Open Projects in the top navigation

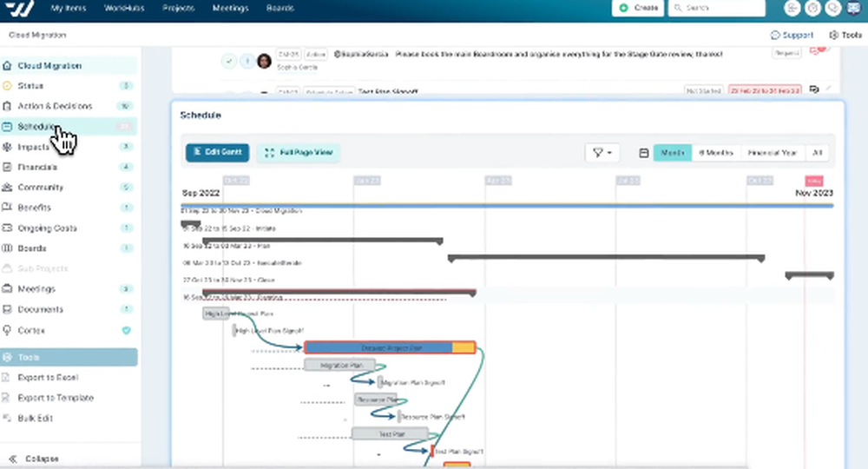coord(178,9)
